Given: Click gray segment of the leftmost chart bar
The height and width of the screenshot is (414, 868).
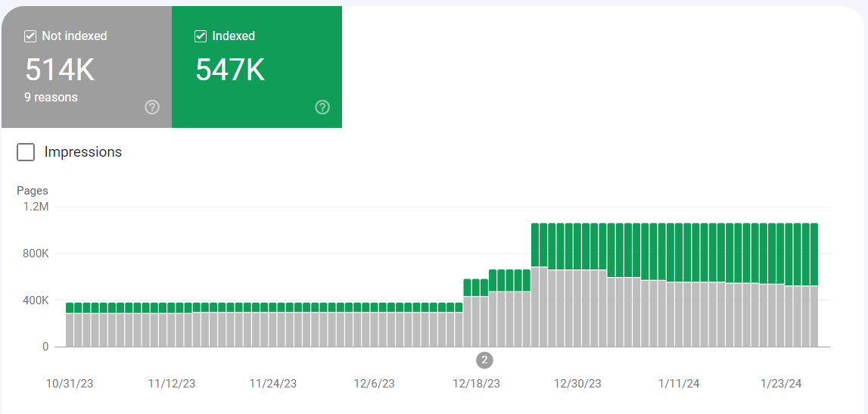Looking at the screenshot, I should 70,330.
